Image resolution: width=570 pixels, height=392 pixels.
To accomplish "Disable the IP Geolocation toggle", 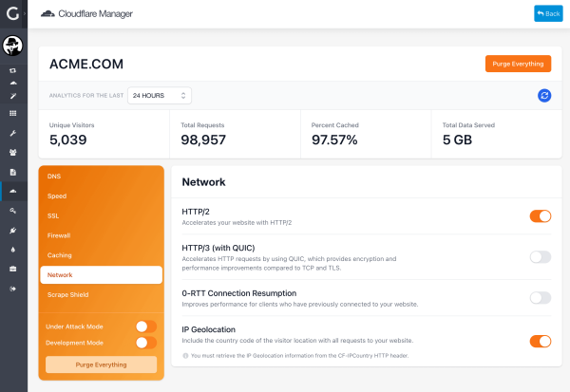I will pos(541,342).
